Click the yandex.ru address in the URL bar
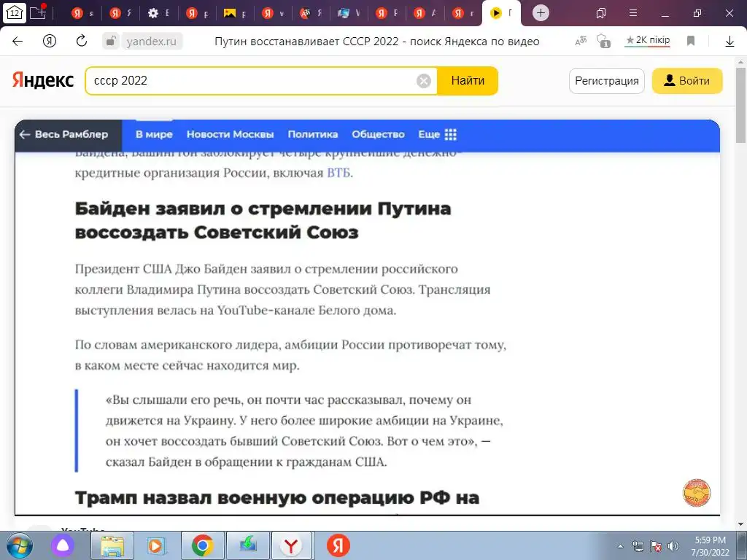This screenshot has width=747, height=560. pyautogui.click(x=152, y=42)
